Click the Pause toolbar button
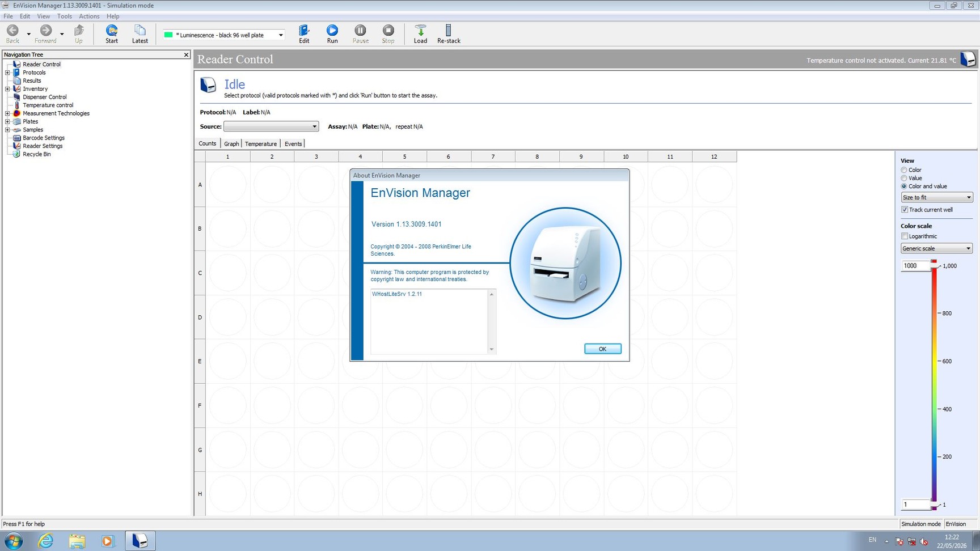Viewport: 980px width, 551px height. pyautogui.click(x=360, y=33)
